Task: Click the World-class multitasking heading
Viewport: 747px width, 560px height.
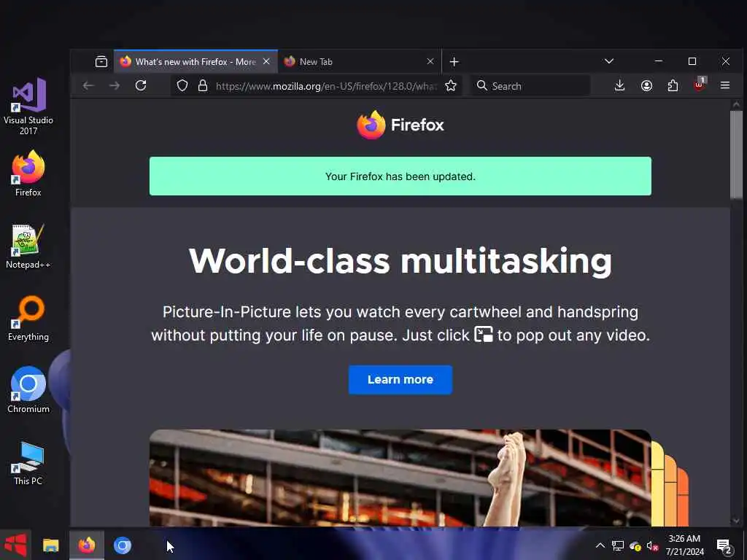Action: pos(400,261)
